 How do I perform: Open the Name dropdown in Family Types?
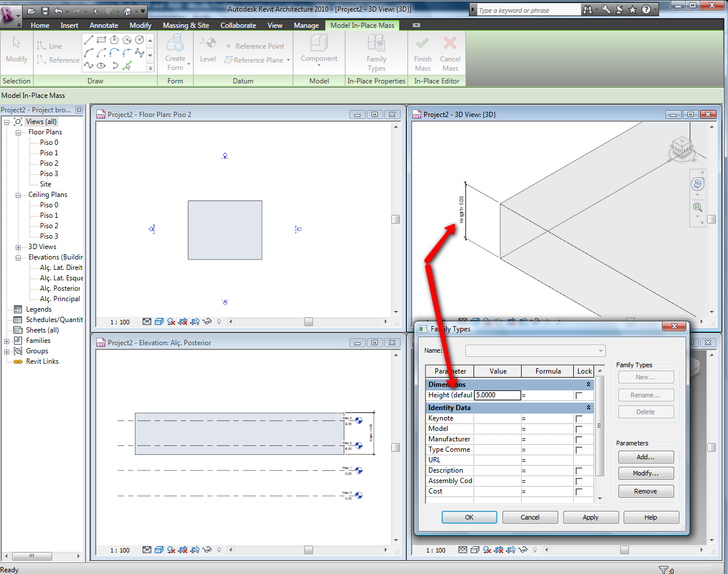click(600, 351)
